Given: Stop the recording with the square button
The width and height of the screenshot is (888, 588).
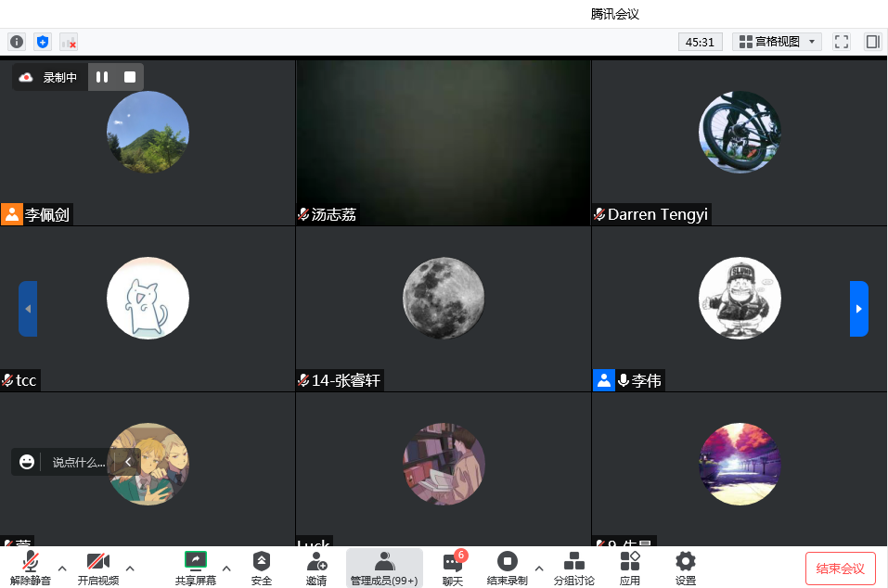Looking at the screenshot, I should (130, 77).
